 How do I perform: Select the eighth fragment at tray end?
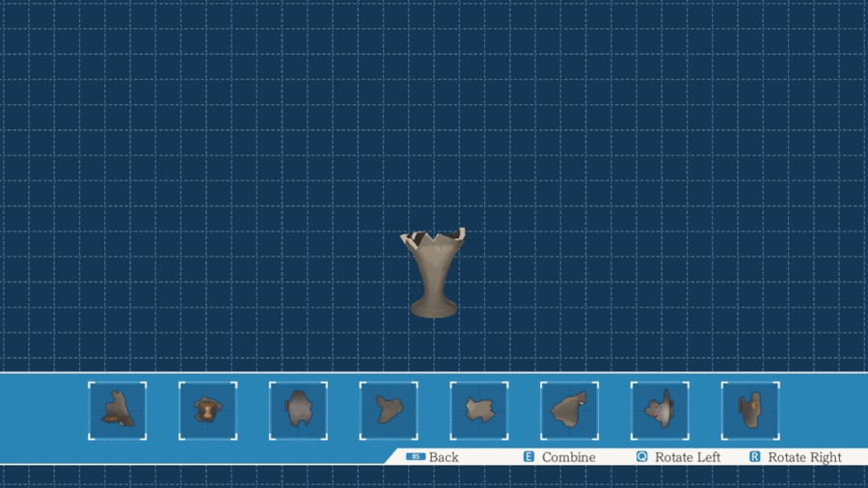[750, 411]
